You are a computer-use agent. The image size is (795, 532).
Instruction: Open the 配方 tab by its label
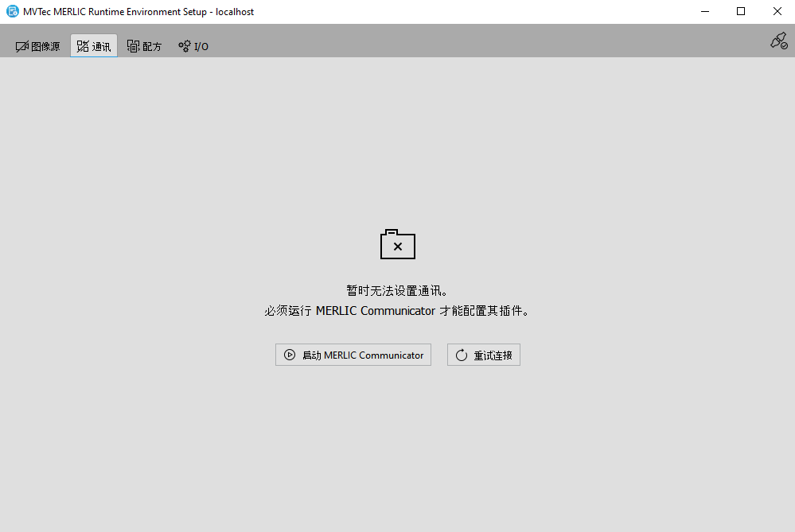pos(152,46)
